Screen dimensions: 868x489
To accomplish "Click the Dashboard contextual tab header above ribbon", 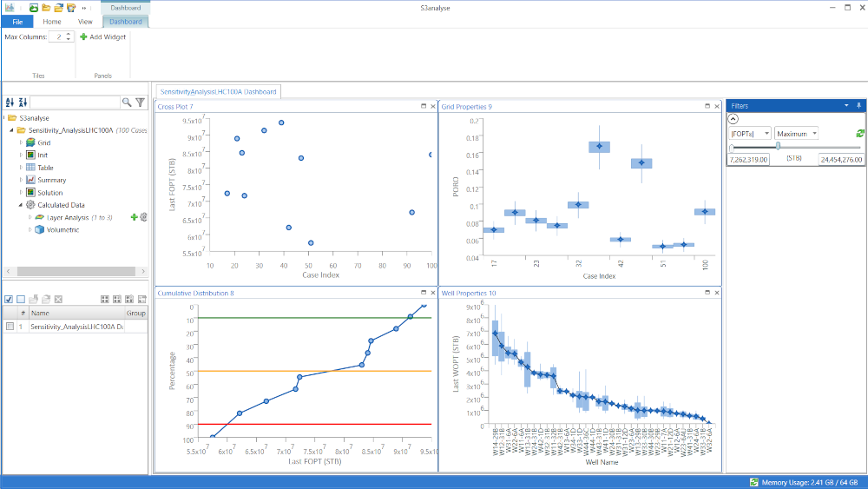I will click(126, 8).
